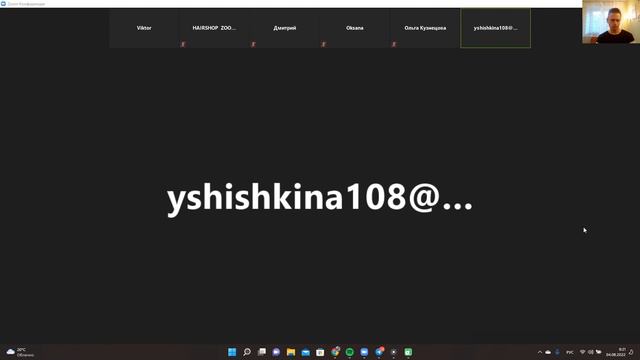This screenshot has height=360, width=640.
Task: Click the Zoom window title bar icon
Action: pos(3,3)
